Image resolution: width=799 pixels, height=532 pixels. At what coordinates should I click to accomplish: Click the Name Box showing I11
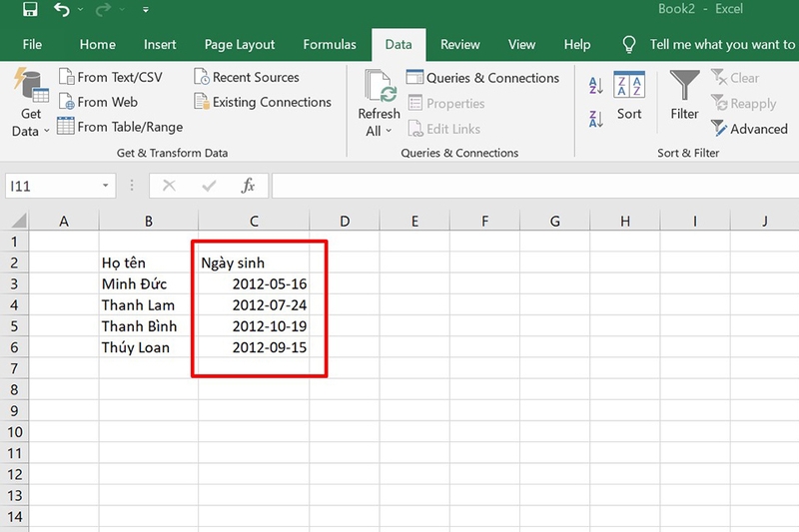pos(51,186)
